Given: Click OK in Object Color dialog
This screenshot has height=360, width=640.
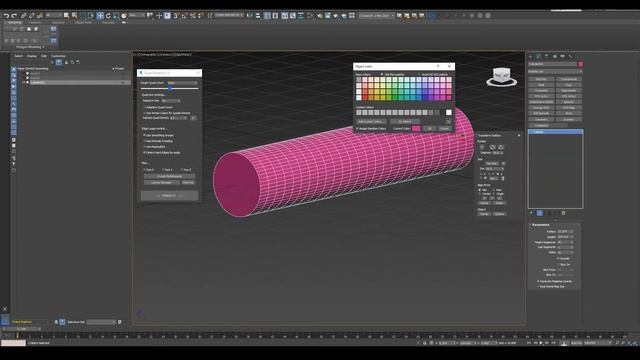Looking at the screenshot, I should pyautogui.click(x=429, y=129).
